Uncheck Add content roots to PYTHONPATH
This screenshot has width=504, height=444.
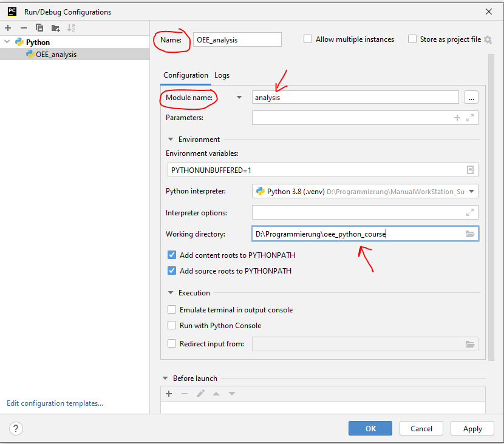pyautogui.click(x=172, y=255)
